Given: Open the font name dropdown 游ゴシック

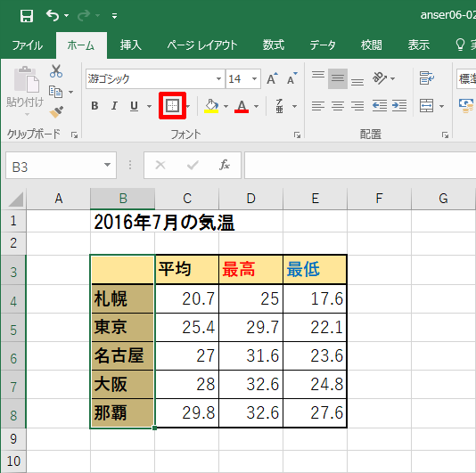Looking at the screenshot, I should (x=218, y=79).
